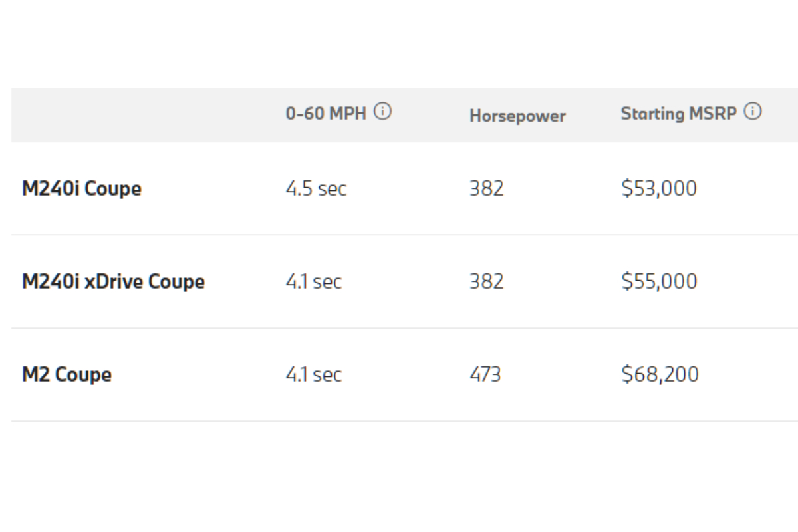Click the info icon beside 0-60 MPH
Viewport: 798px width, 532px height.
[x=382, y=112]
